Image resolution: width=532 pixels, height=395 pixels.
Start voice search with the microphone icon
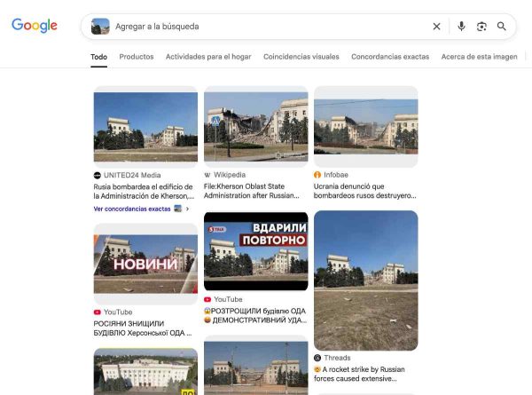[x=461, y=26]
